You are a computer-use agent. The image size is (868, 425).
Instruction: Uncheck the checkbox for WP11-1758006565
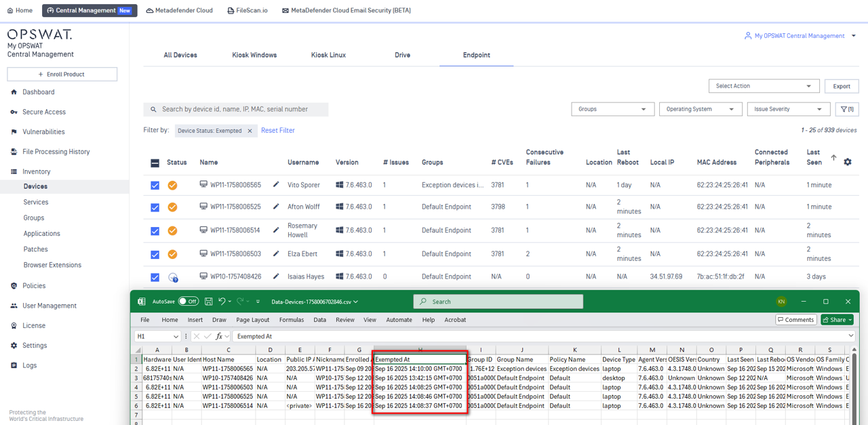(155, 185)
